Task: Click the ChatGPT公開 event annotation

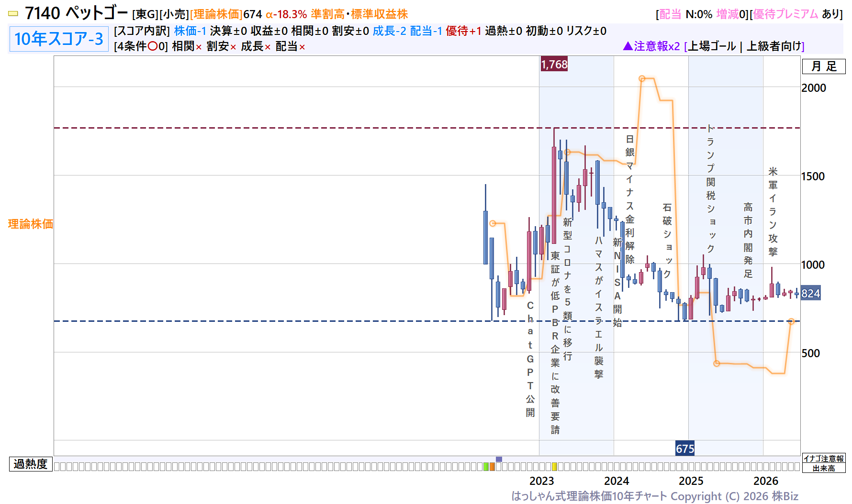Action: tap(530, 359)
